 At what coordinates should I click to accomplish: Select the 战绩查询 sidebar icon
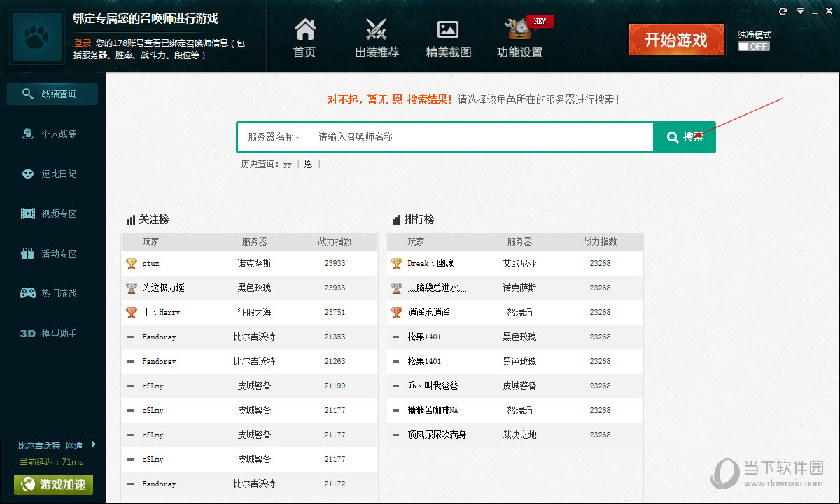52,92
